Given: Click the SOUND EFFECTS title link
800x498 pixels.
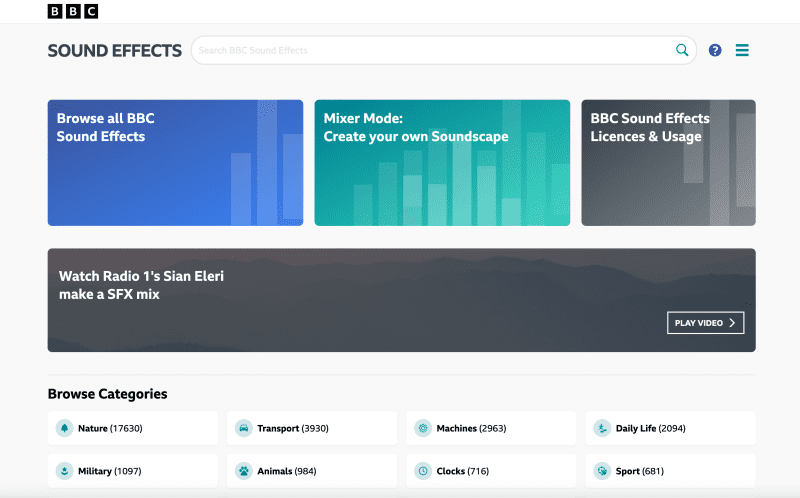Looking at the screenshot, I should coord(114,51).
